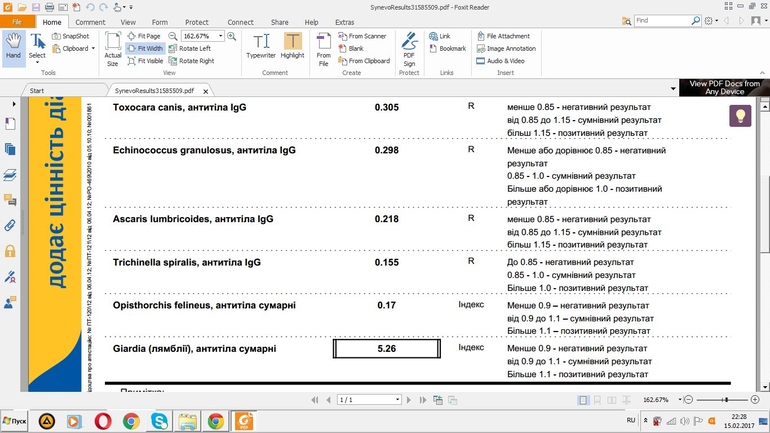Open Opera from the taskbar
This screenshot has width=770, height=433.
102,421
